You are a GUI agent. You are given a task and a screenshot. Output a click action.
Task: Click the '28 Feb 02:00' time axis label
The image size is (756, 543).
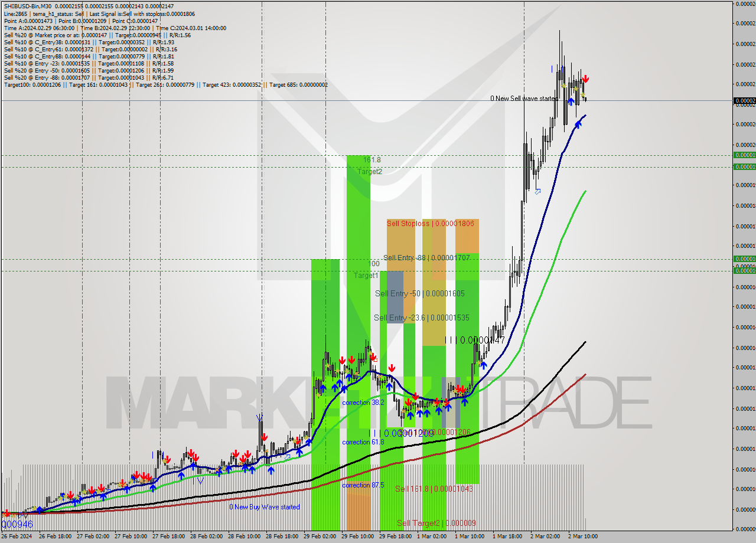[x=207, y=537]
